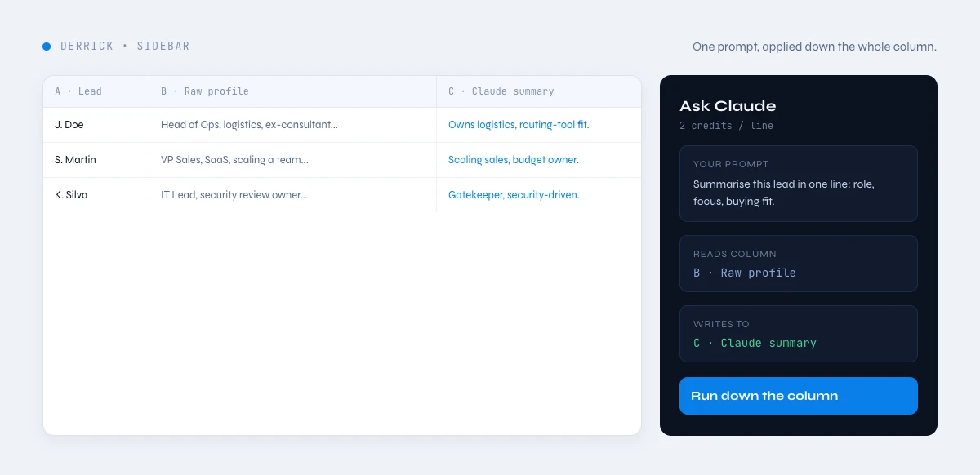Select column header B · Raw profile
This screenshot has height=475, width=980.
coord(292,91)
